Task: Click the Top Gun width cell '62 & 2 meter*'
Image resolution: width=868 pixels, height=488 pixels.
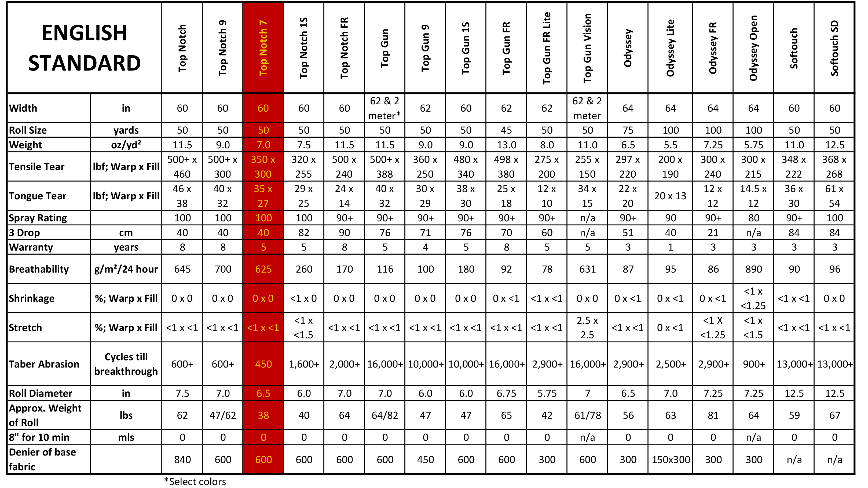Action: click(x=384, y=108)
